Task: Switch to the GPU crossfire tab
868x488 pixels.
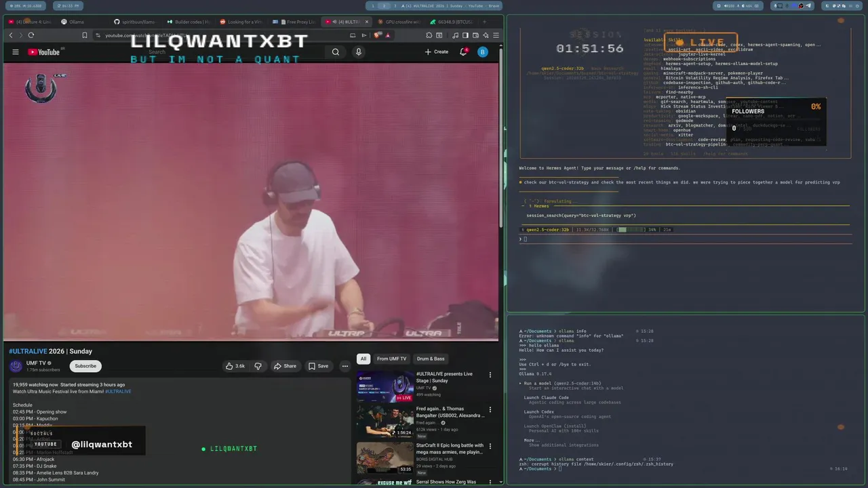Action: pyautogui.click(x=399, y=22)
